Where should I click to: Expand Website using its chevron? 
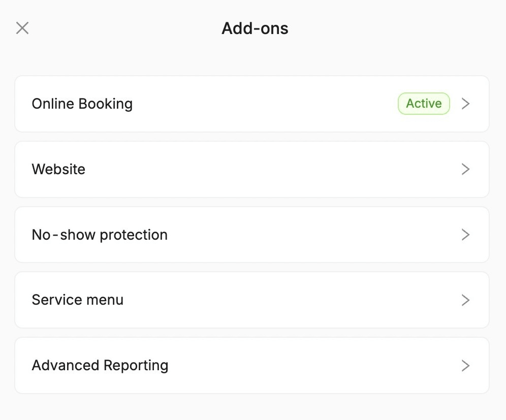point(465,169)
